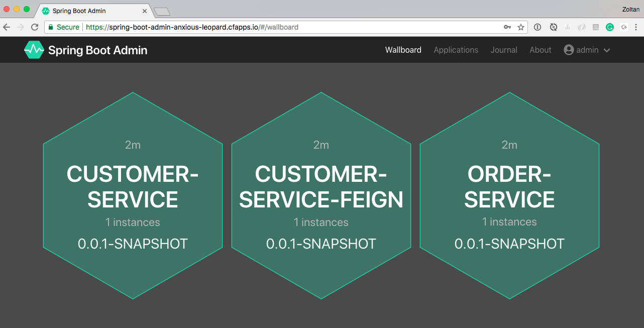This screenshot has width=644, height=328.
Task: Click the Spring Boot Admin hexagon logo
Action: pyautogui.click(x=34, y=50)
